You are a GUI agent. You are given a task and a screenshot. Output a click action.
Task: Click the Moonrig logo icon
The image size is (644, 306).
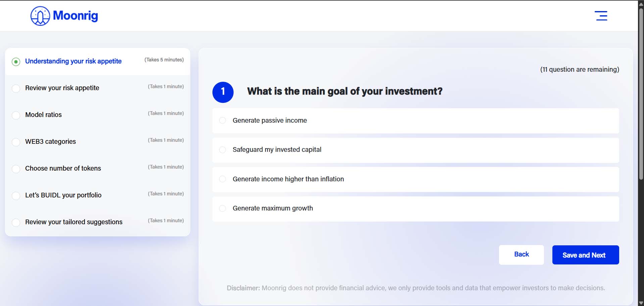pos(40,16)
